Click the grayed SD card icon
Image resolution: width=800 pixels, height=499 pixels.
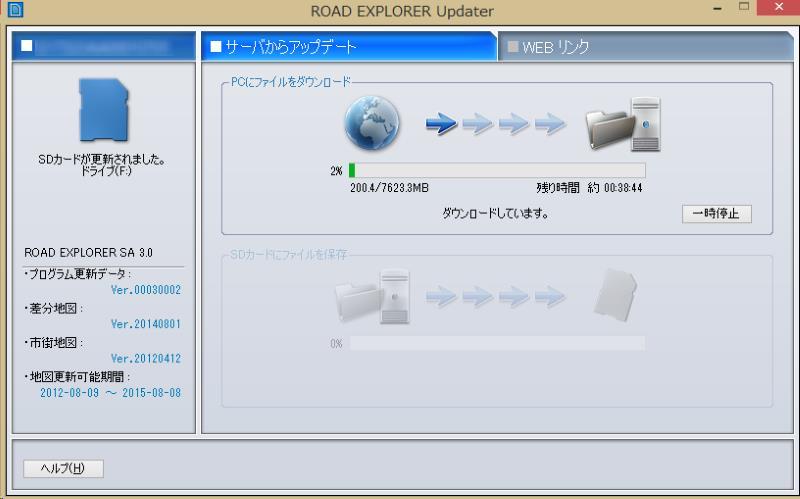pyautogui.click(x=615, y=295)
